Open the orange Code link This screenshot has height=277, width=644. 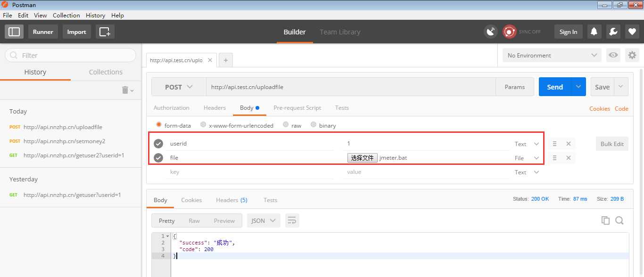tap(621, 108)
